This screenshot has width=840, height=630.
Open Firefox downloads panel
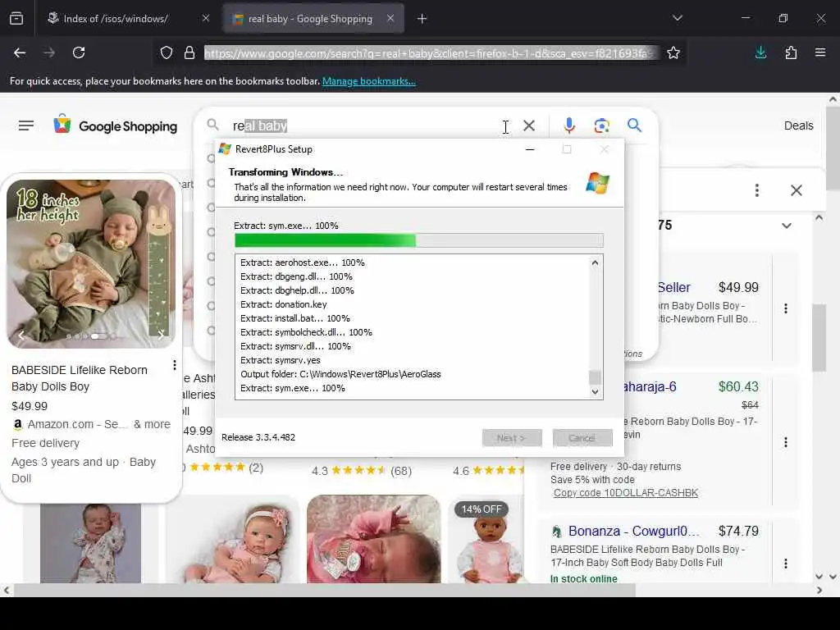[x=760, y=52]
